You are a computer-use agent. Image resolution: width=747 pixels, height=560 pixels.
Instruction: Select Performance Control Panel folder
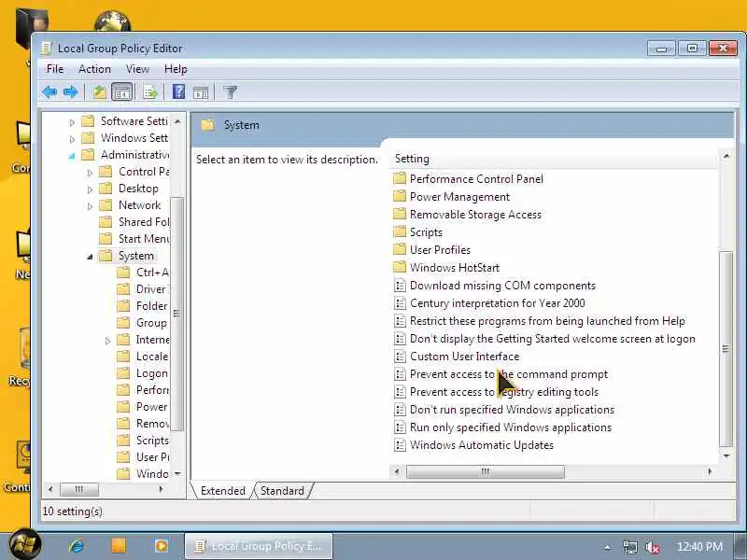(476, 179)
